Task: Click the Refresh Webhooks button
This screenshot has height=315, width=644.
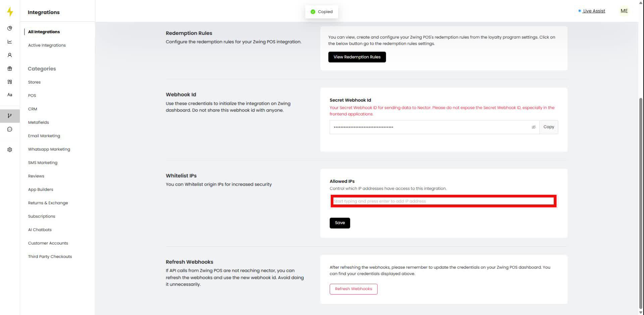Action: tap(353, 289)
